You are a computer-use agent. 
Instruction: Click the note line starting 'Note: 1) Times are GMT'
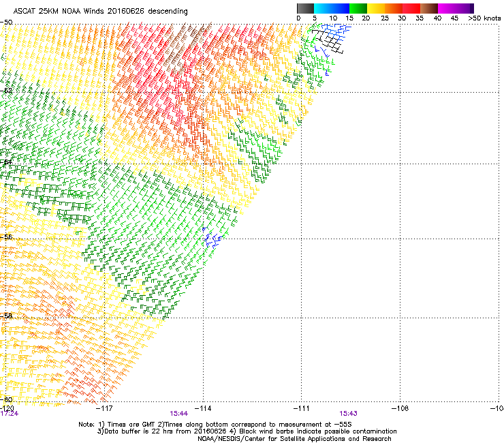pyautogui.click(x=215, y=425)
